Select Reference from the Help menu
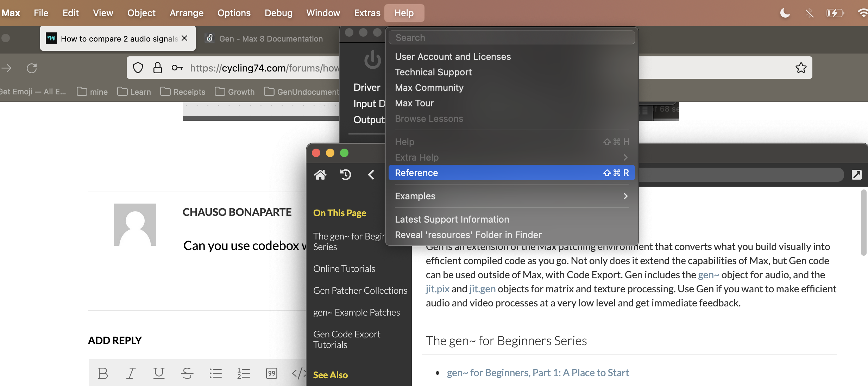 (511, 173)
